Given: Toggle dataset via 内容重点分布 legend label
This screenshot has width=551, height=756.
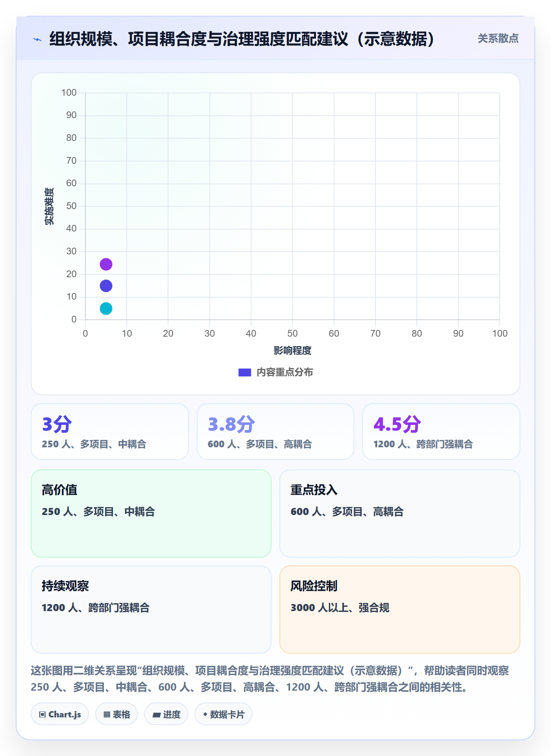Looking at the screenshot, I should (x=285, y=372).
